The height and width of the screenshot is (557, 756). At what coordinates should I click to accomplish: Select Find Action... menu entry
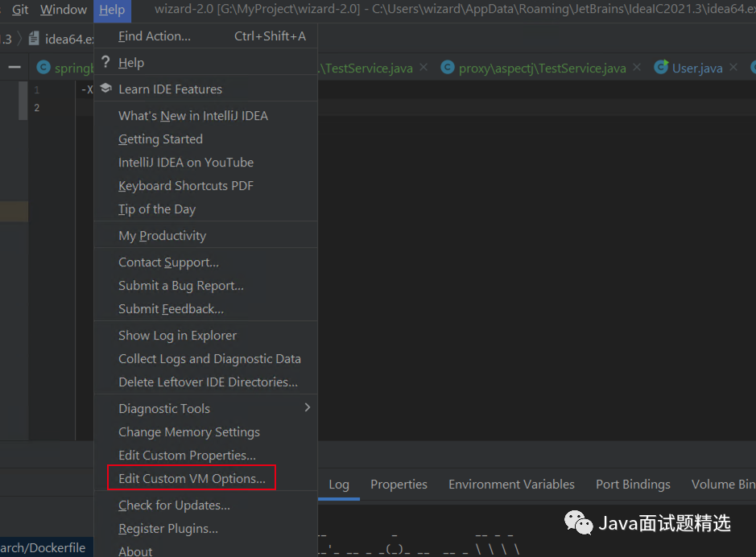tap(206, 36)
